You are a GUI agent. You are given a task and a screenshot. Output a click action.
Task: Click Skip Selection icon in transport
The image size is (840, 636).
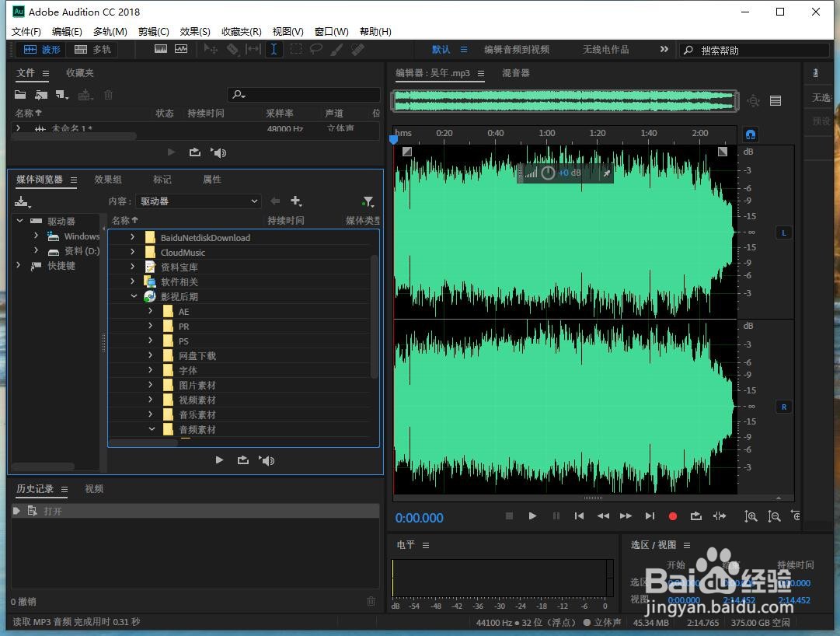pos(720,516)
